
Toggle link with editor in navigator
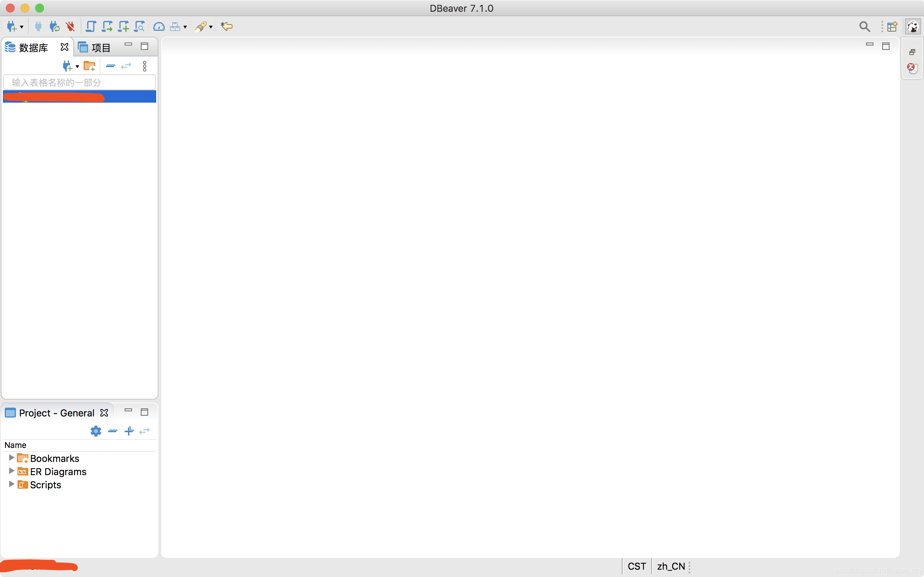click(126, 66)
